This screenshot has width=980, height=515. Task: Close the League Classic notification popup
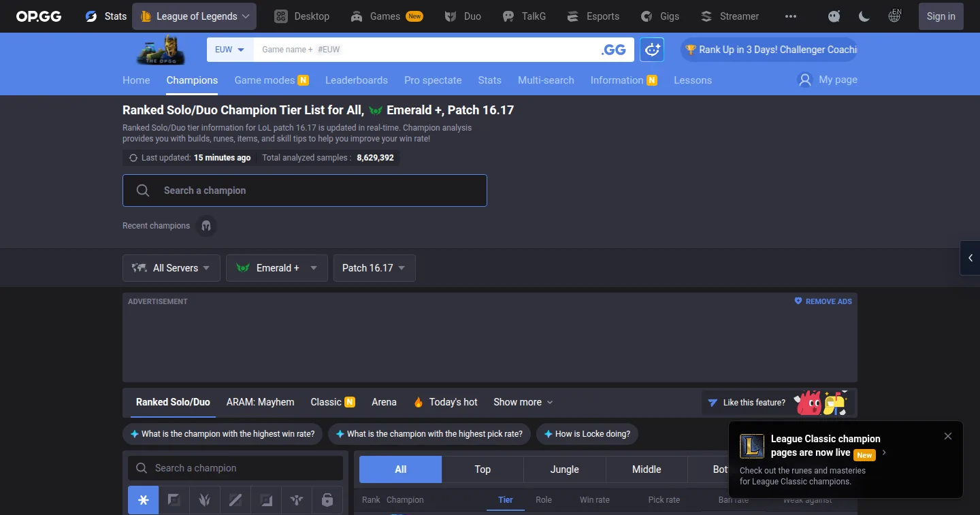(x=948, y=436)
